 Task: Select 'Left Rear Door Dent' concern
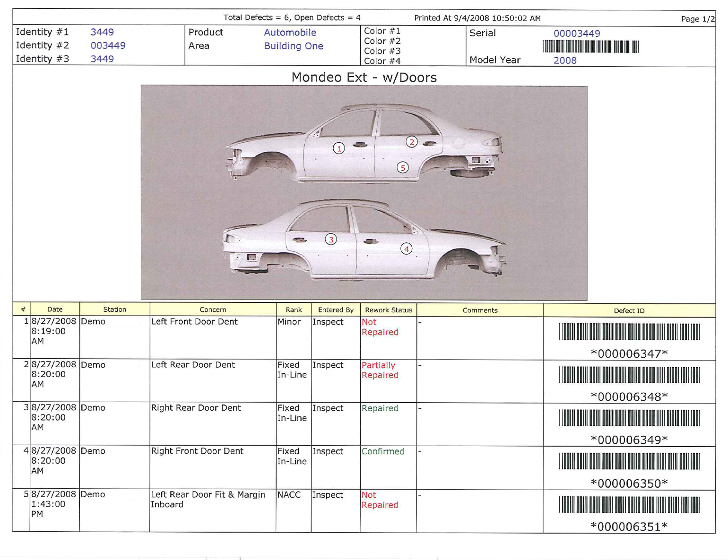(193, 365)
